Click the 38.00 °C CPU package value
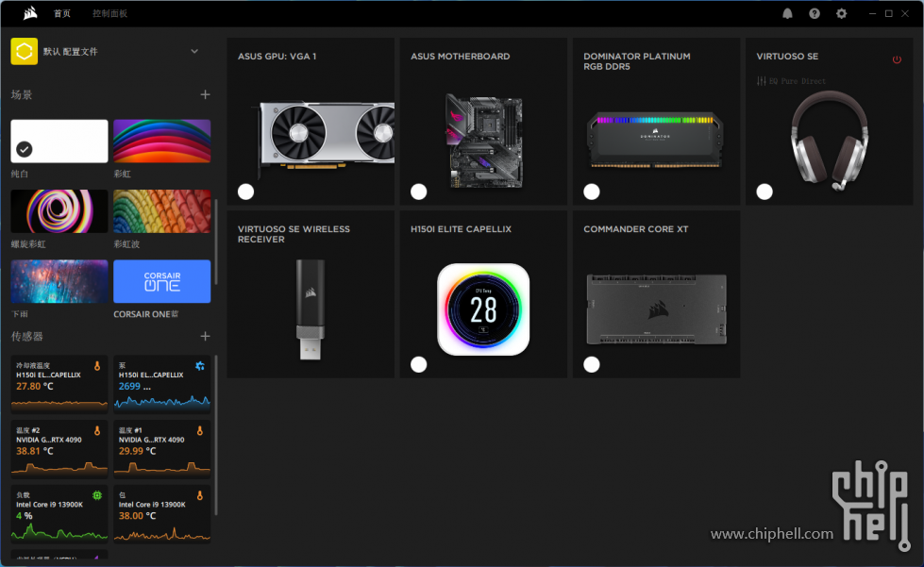This screenshot has width=924, height=567. pos(137,516)
